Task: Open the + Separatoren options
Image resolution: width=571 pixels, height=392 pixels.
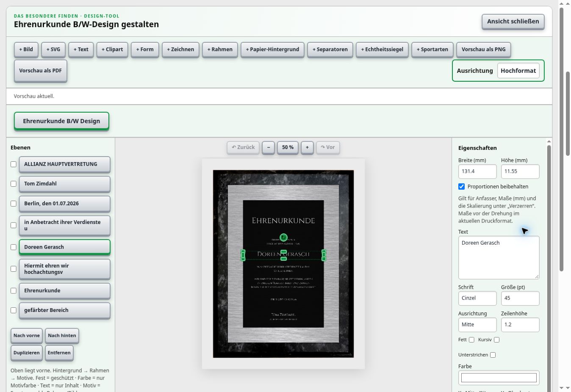Action: (330, 50)
